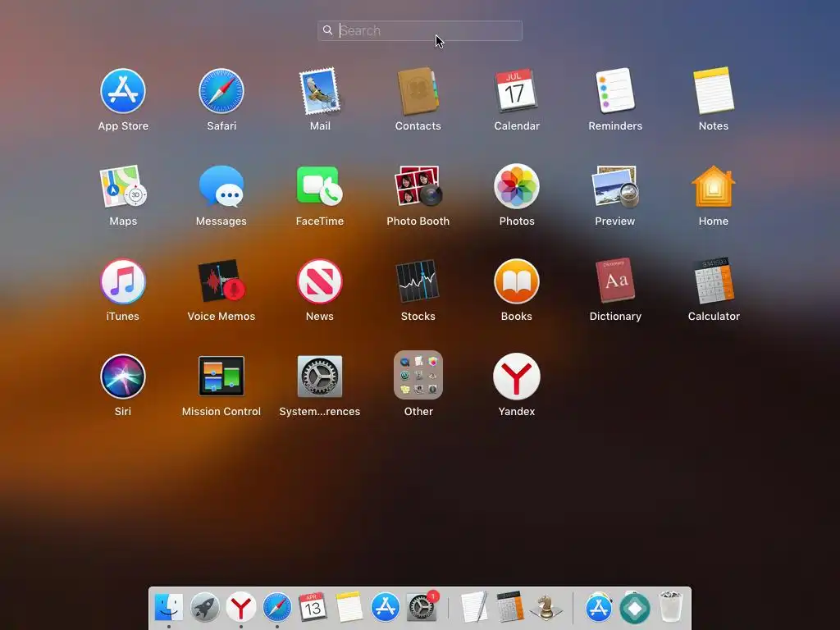Open the Calculator icon in the Dock
The image size is (840, 630).
[x=509, y=608]
